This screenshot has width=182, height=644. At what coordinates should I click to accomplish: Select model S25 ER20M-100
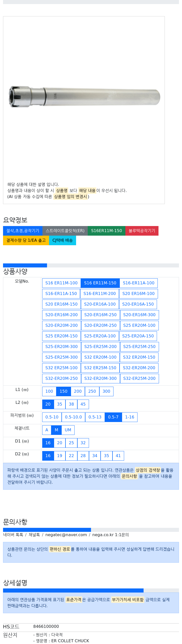(139, 326)
